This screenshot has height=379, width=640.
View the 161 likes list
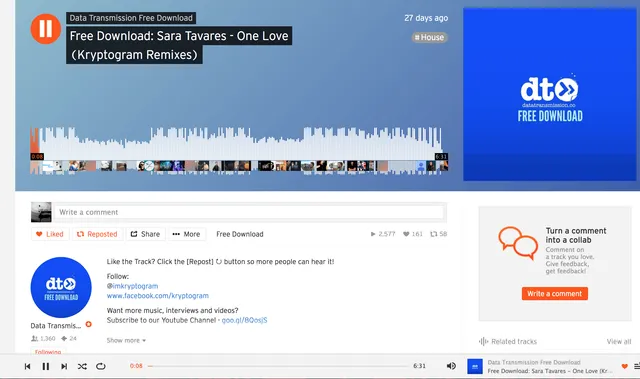(413, 234)
